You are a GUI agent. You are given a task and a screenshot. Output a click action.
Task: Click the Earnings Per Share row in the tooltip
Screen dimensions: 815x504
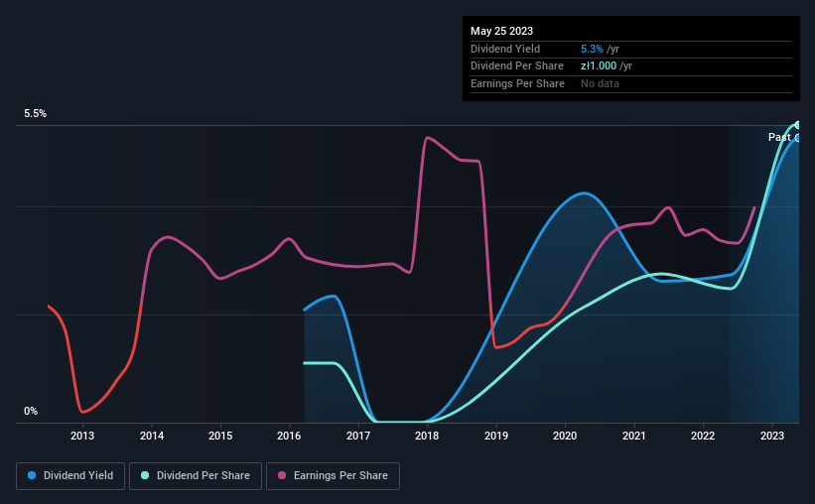[631, 83]
